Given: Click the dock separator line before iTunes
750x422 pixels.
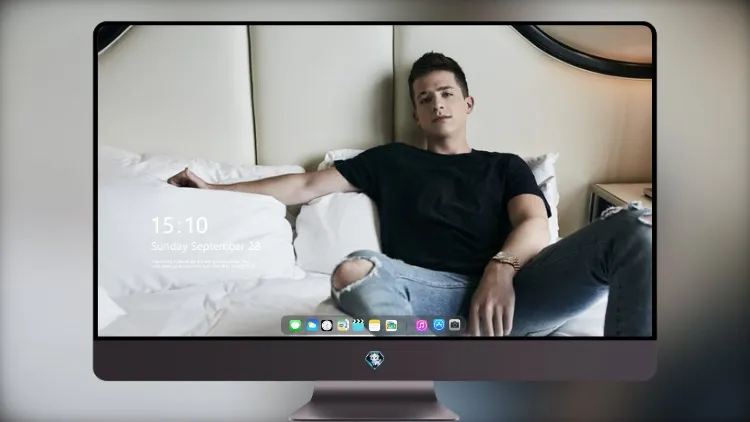Looking at the screenshot, I should click(x=407, y=326).
